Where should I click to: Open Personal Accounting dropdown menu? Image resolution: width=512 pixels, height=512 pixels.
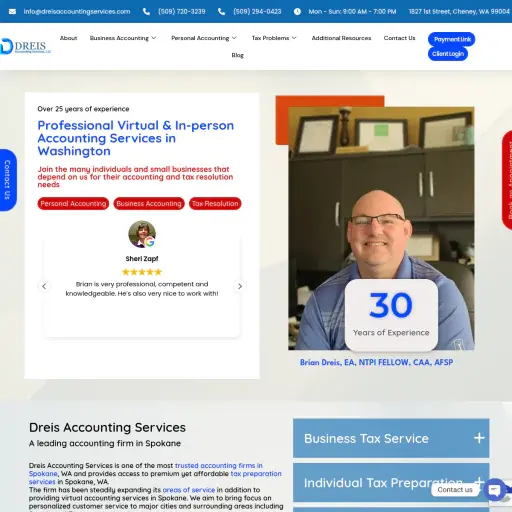click(x=204, y=38)
